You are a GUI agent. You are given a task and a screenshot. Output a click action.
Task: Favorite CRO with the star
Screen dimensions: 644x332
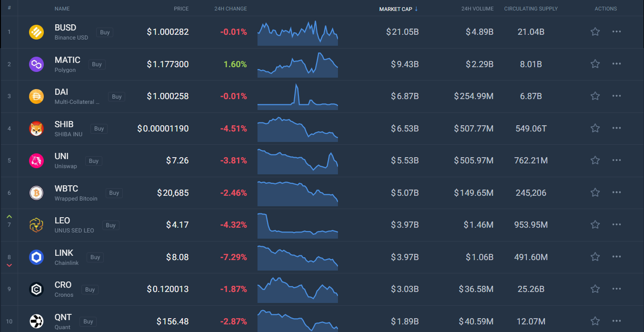click(x=595, y=289)
